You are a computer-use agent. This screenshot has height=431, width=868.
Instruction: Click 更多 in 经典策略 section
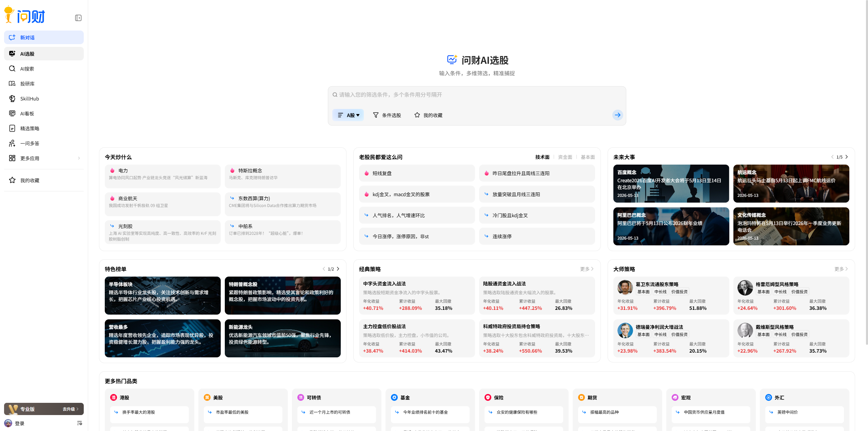(x=587, y=269)
